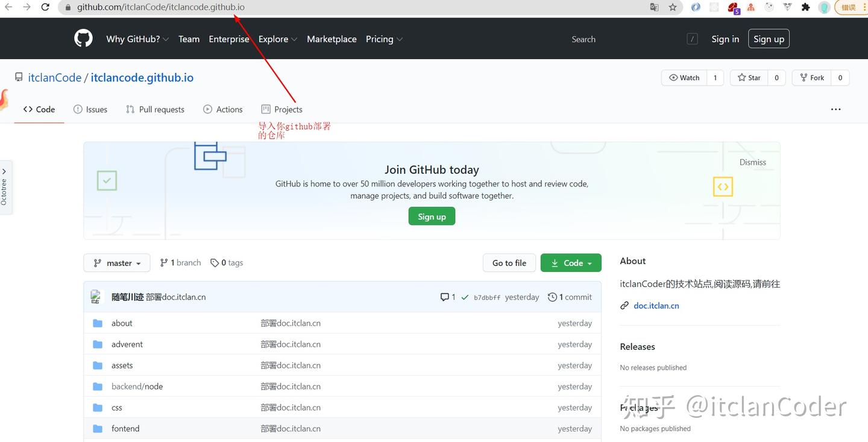
Task: Bookmark this page with the star icon
Action: click(673, 7)
